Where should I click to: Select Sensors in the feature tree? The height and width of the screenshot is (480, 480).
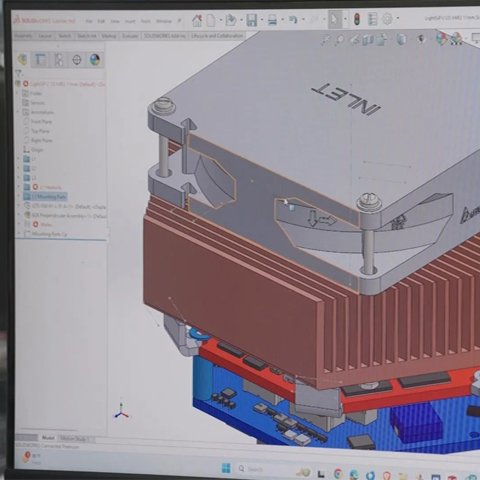[33, 103]
